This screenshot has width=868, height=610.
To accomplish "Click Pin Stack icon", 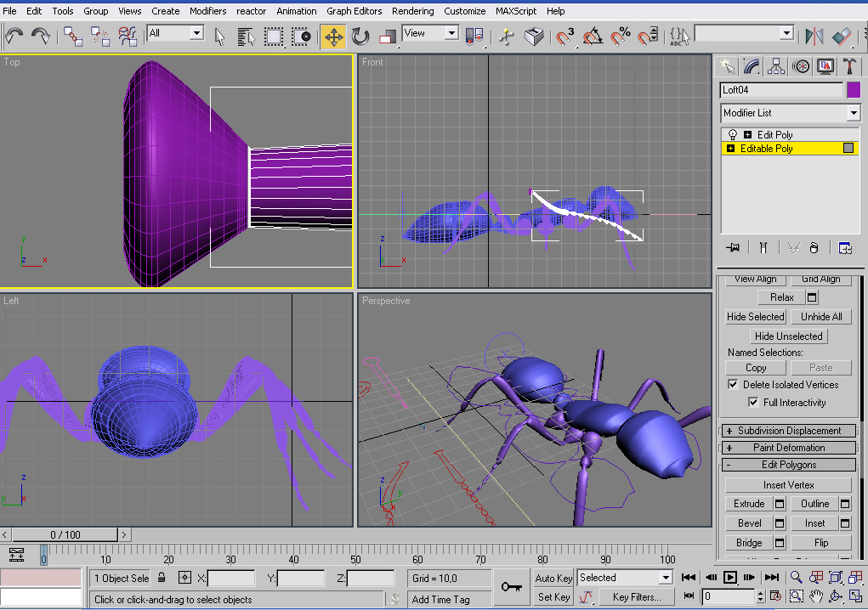I will click(733, 248).
